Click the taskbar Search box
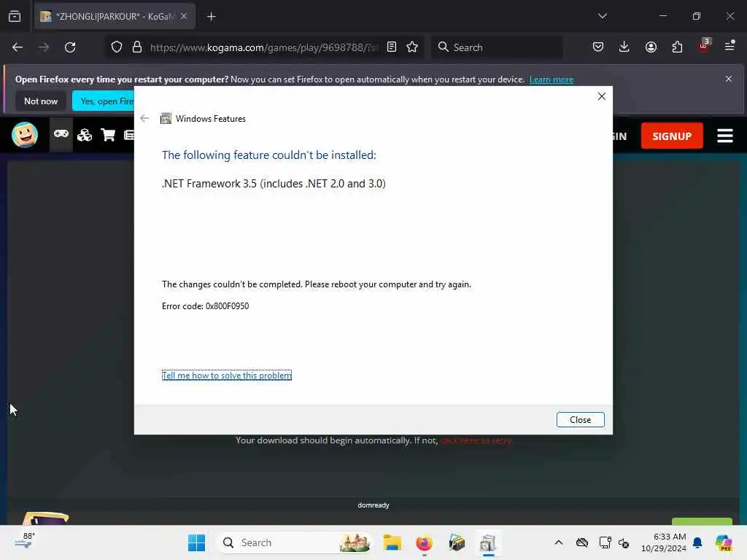This screenshot has width=747, height=560. 295,542
